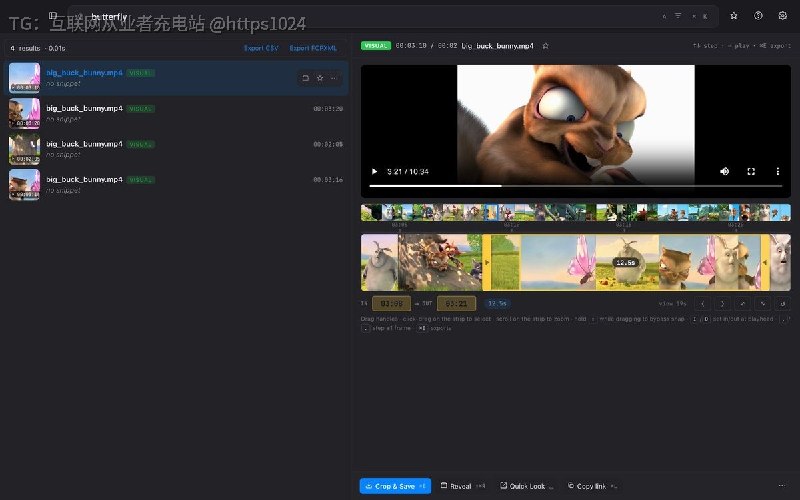Screen dimensions: 800x500
Task: Open more options for the selected result
Action: coord(334,78)
